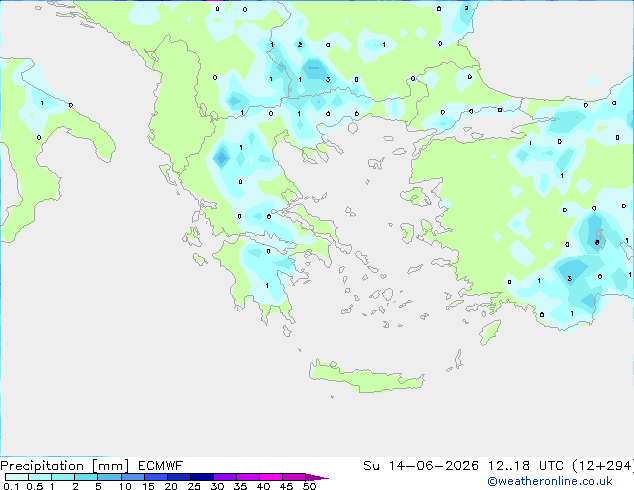Viewport: 634px width, 490px height.
Task: Click the '12..18 UTC' time range text
Action: pos(525,466)
